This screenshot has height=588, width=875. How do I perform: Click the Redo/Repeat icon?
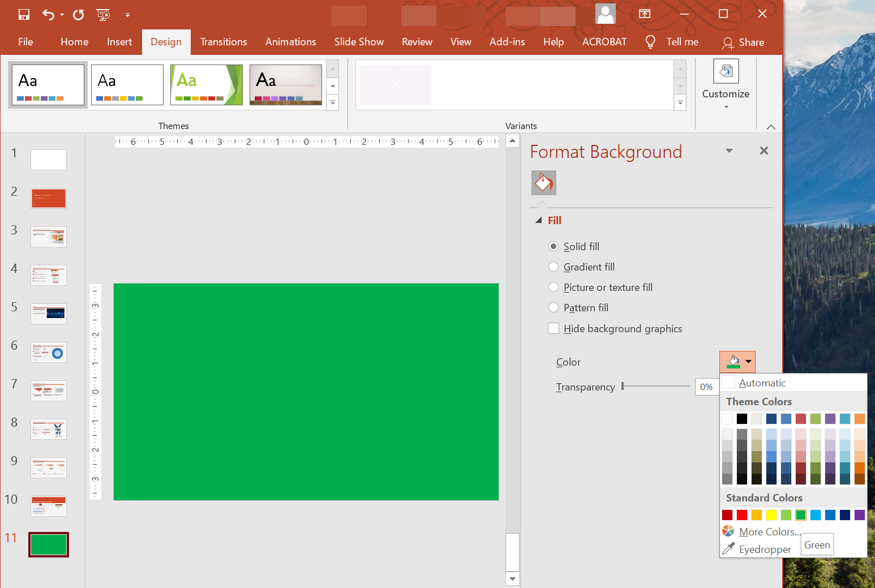(79, 14)
